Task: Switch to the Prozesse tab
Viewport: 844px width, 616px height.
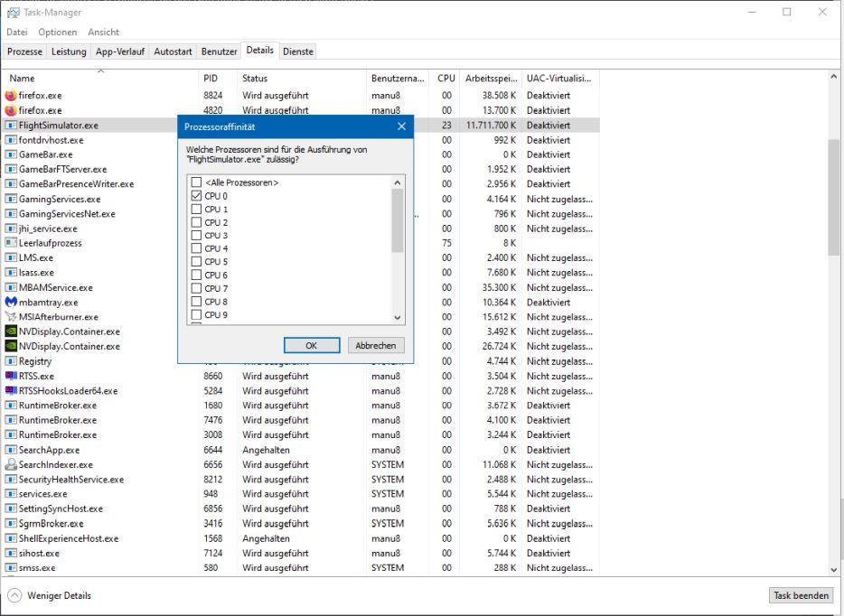Action: pos(24,51)
